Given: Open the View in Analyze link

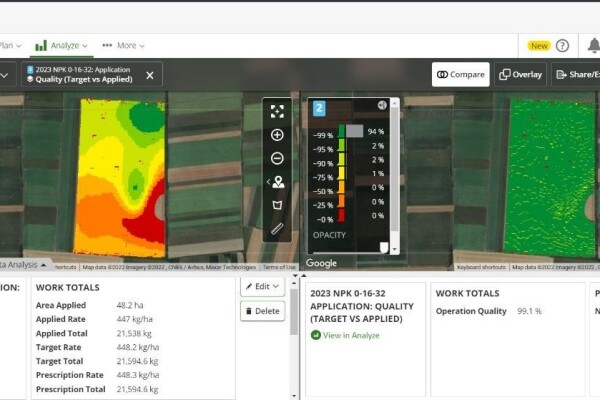Looking at the screenshot, I should (x=344, y=335).
